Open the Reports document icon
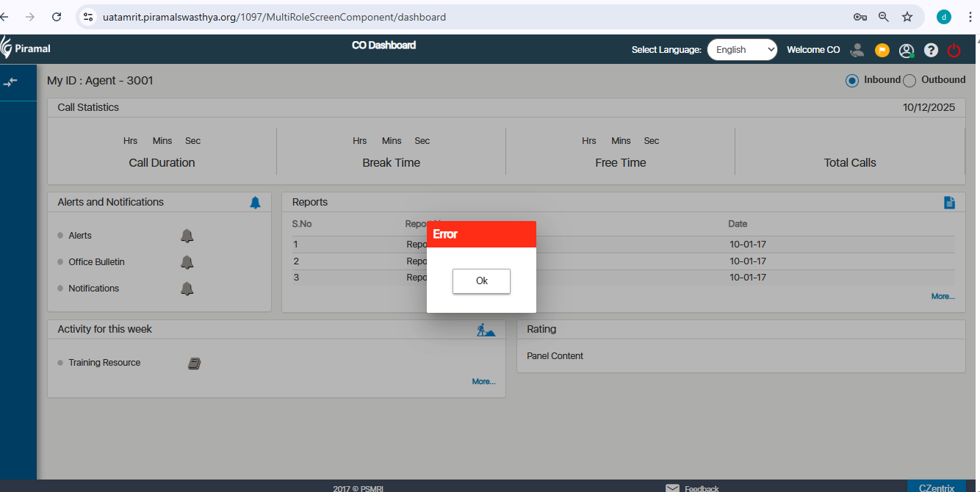Image resolution: width=980 pixels, height=492 pixels. [x=949, y=203]
